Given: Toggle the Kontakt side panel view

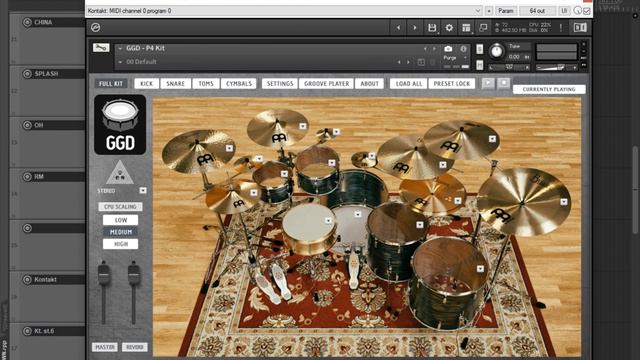Looking at the screenshot, I should (580, 27).
